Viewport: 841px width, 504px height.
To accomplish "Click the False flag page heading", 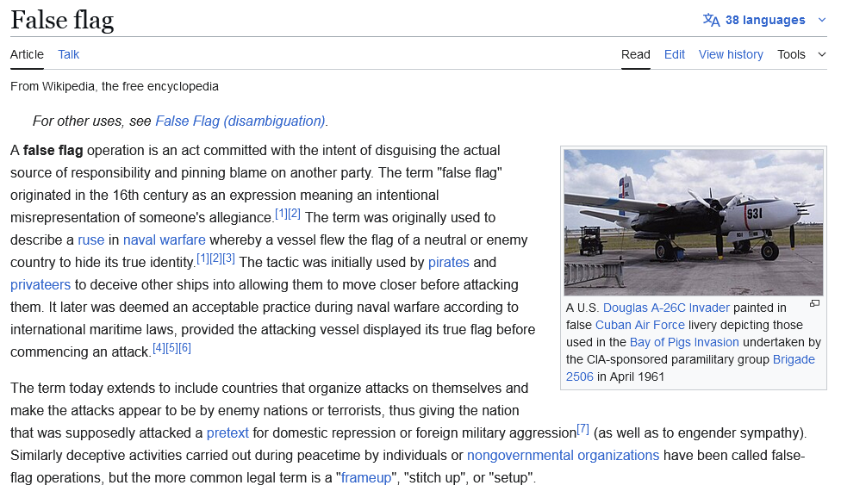I will coord(62,21).
